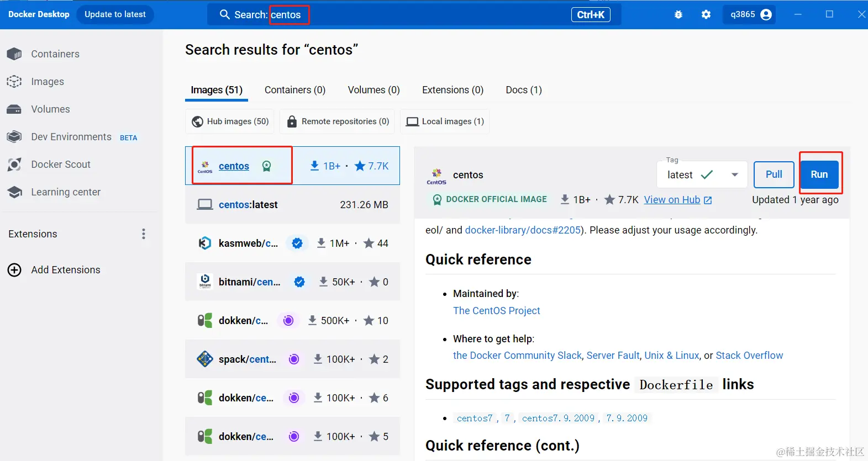The image size is (868, 461).
Task: Open Docker Scout from sidebar
Action: coord(60,165)
